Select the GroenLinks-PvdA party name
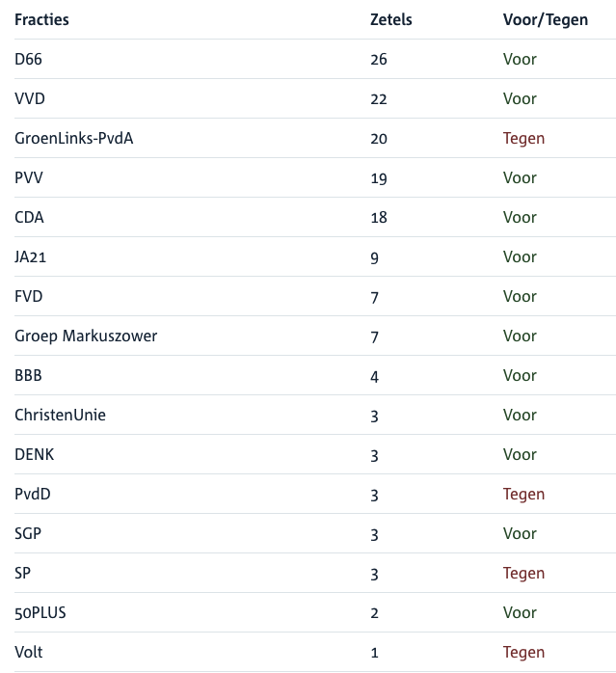The width and height of the screenshot is (616, 673). pos(73,138)
